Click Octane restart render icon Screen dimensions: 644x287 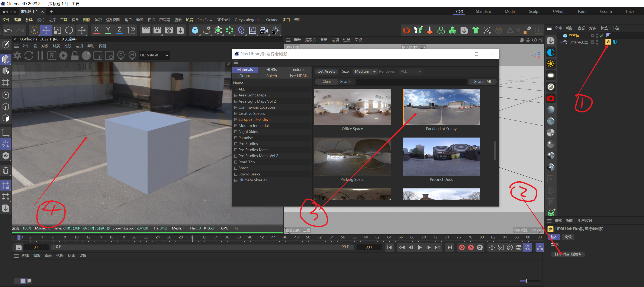coord(29,55)
